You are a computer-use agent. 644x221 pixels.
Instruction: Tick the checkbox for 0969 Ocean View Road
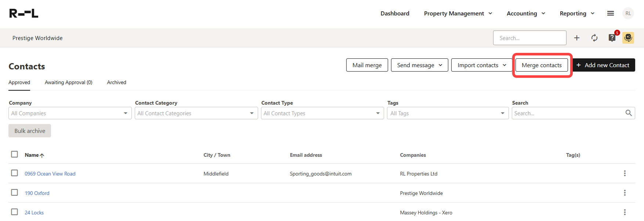(15, 173)
